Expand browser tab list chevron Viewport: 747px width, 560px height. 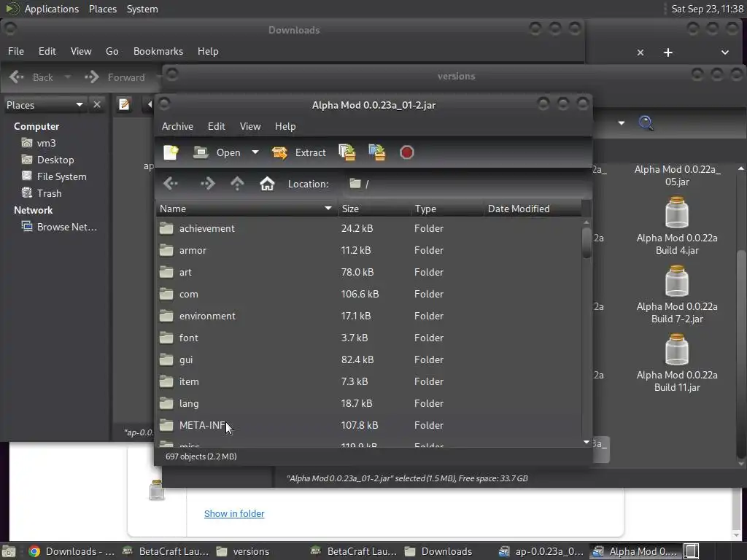724,52
